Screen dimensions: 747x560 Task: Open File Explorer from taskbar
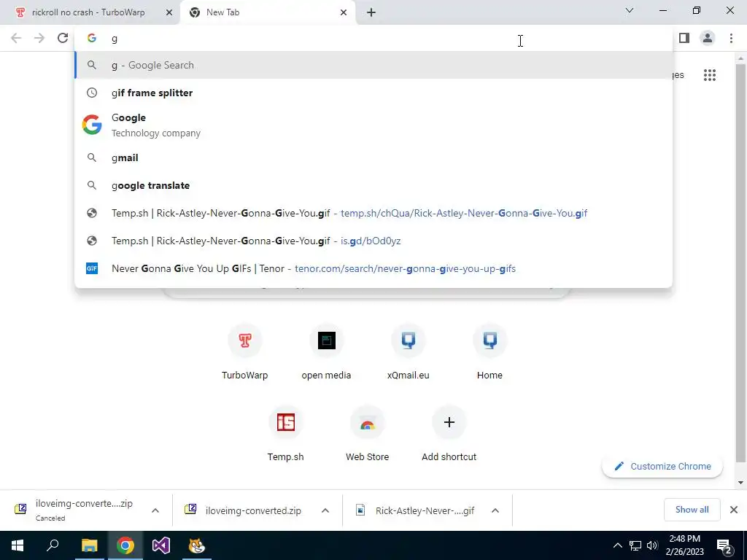tap(89, 545)
